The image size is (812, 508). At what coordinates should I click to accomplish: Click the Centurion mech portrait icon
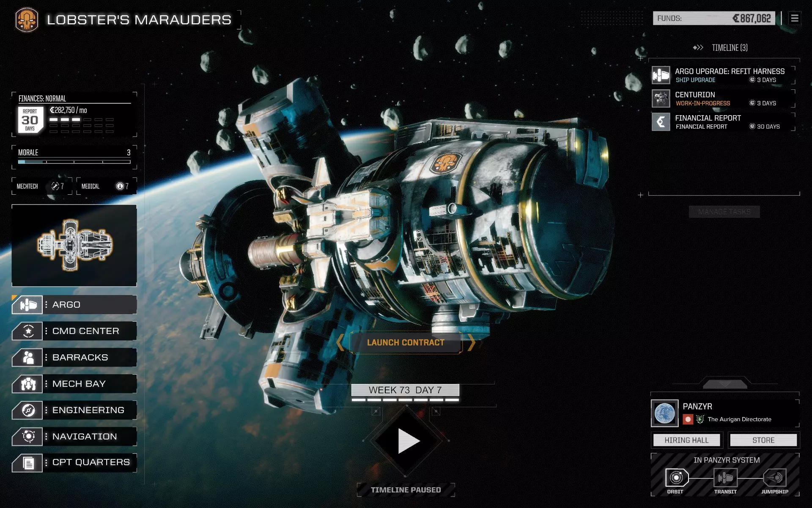(661, 99)
